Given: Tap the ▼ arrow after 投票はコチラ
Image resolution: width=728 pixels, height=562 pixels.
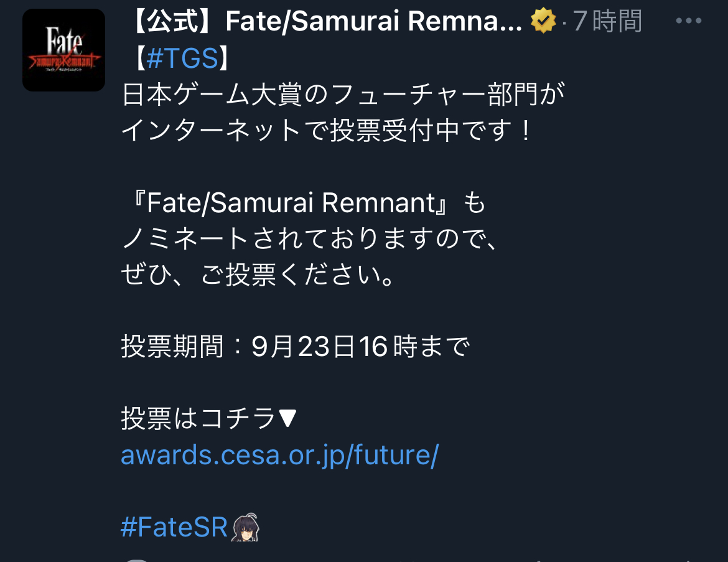Looking at the screenshot, I should coord(287,418).
